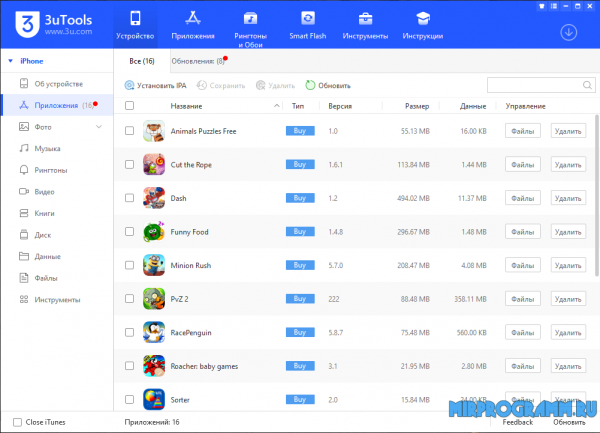Open Инструменты in sidebar
Screen dimensions: 600x433
(x=57, y=300)
